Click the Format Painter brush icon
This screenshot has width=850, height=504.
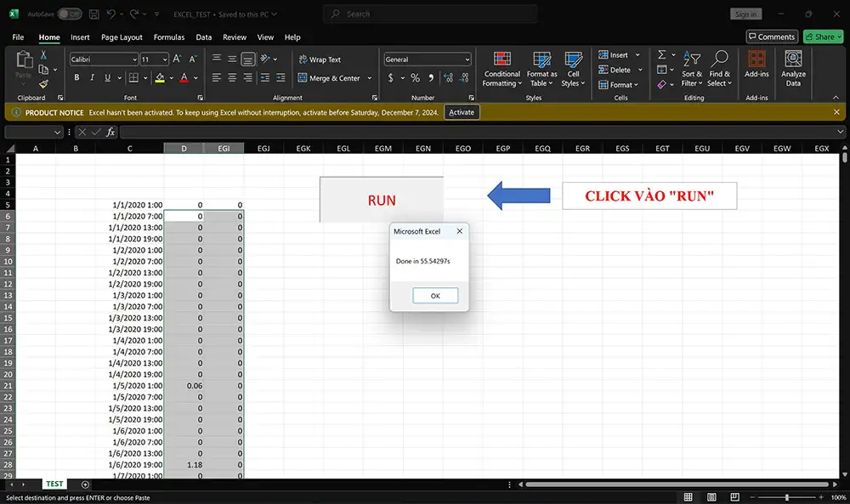pos(43,84)
